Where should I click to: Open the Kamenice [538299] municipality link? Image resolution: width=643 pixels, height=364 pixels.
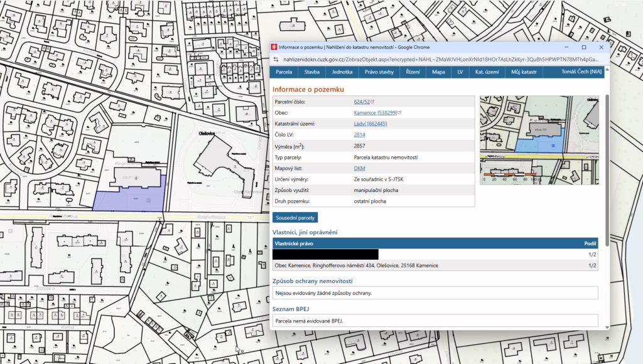pyautogui.click(x=376, y=113)
